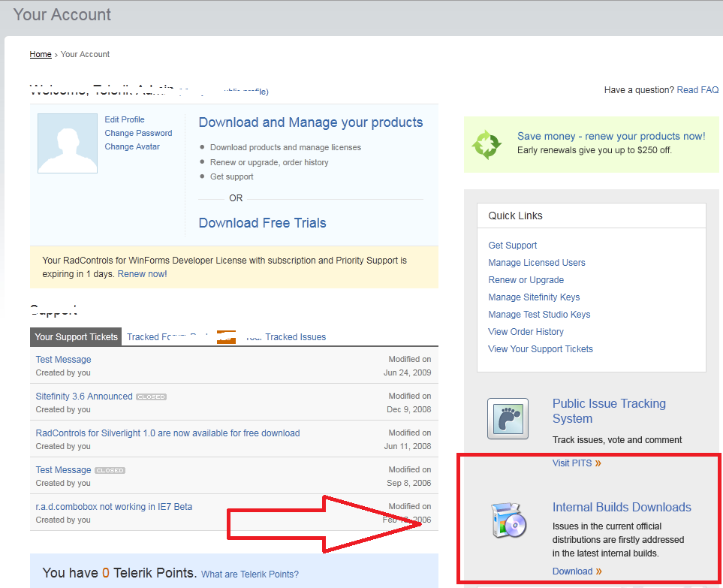Viewport: 723px width, 588px height.
Task: Click 'Sep 8, 2006' modified date
Action: 409,484
